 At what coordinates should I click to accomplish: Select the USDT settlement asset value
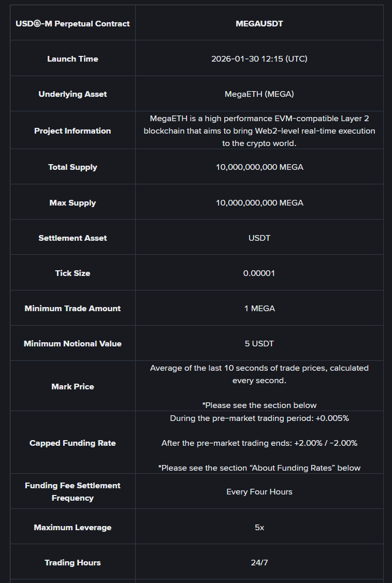(x=259, y=238)
